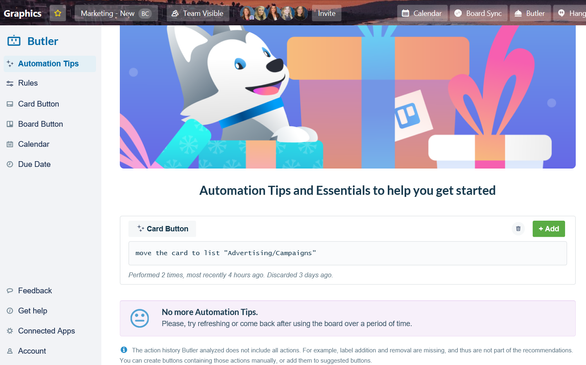
Task: Click the last member avatar
Action: point(300,13)
